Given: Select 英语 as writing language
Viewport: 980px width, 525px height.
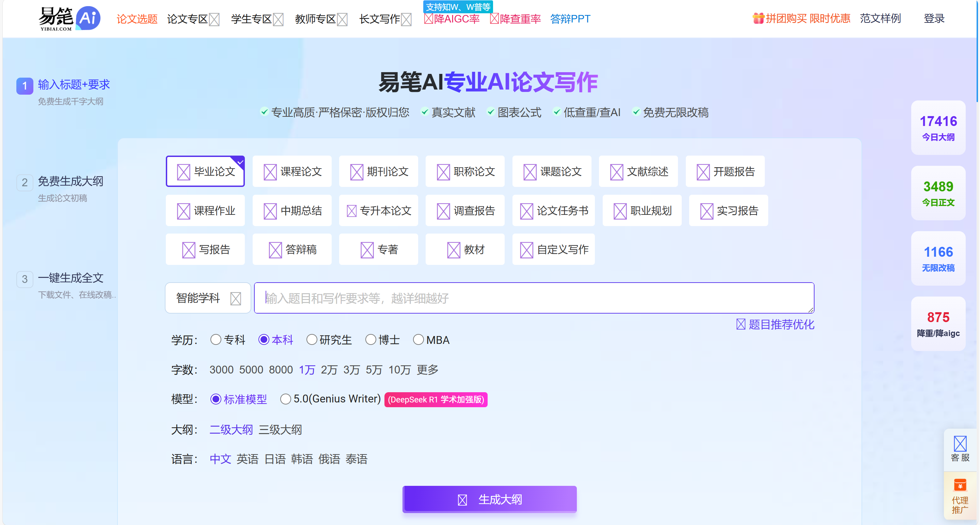Looking at the screenshot, I should (248, 459).
